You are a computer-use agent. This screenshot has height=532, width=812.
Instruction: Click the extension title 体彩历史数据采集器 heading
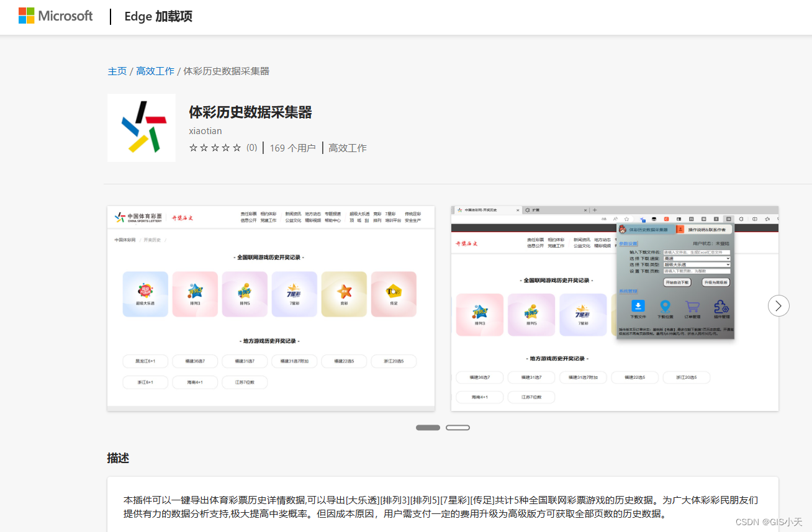(250, 112)
